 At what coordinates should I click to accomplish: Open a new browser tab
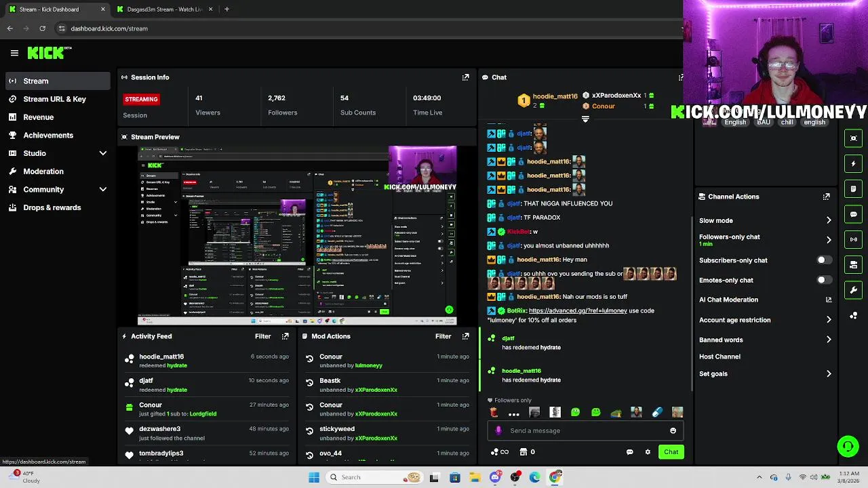click(226, 9)
